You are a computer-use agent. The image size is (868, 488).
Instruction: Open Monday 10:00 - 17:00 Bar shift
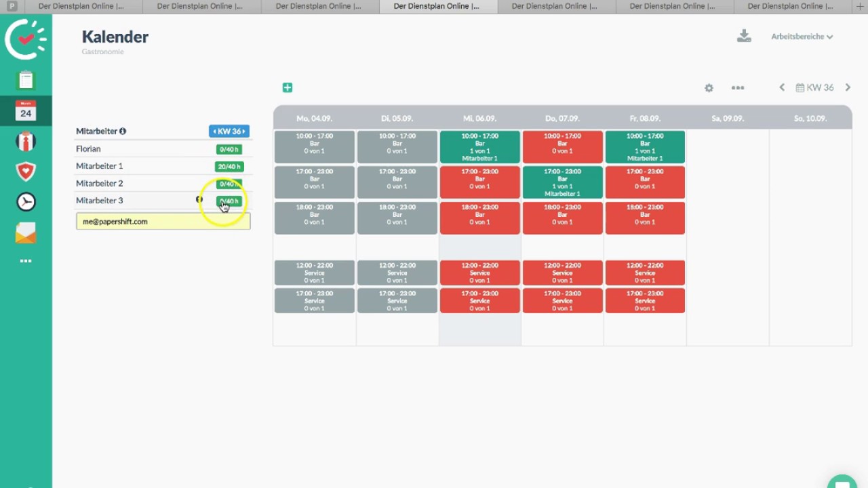point(315,147)
